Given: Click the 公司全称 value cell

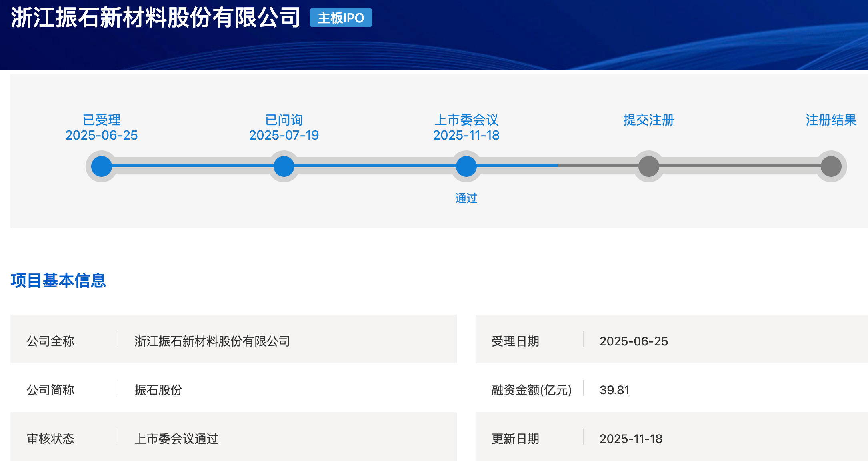Looking at the screenshot, I should coord(212,341).
